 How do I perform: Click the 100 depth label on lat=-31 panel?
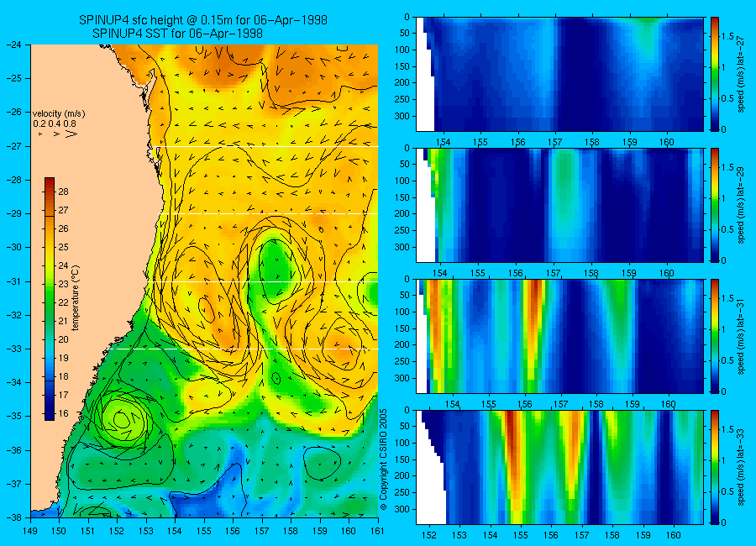(x=402, y=312)
